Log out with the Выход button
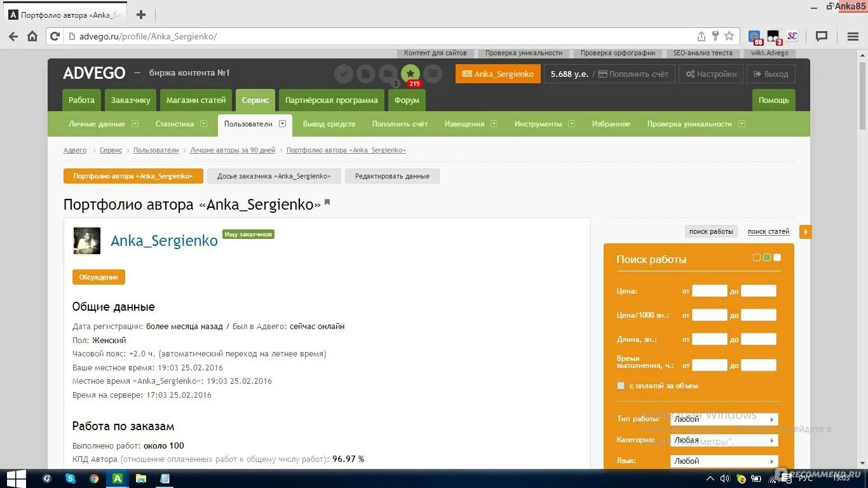This screenshot has height=488, width=868. pyautogui.click(x=771, y=74)
